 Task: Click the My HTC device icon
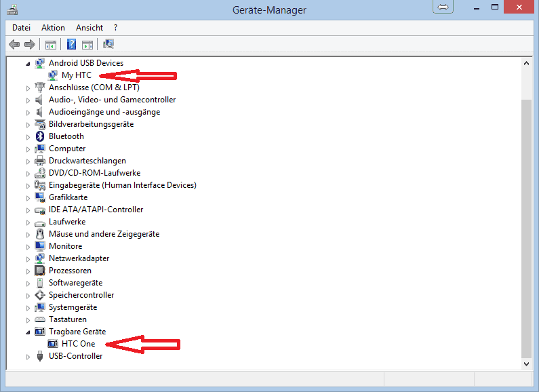(53, 75)
